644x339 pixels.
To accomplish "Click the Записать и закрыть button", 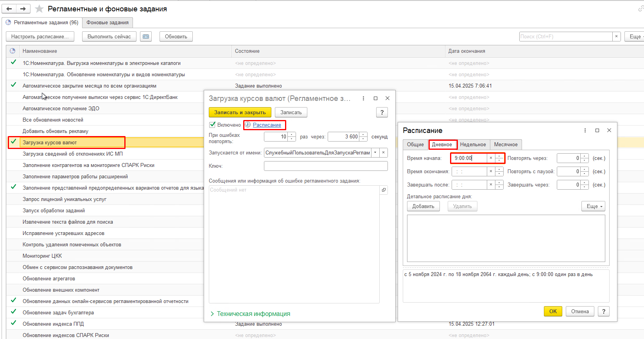I will pyautogui.click(x=240, y=112).
